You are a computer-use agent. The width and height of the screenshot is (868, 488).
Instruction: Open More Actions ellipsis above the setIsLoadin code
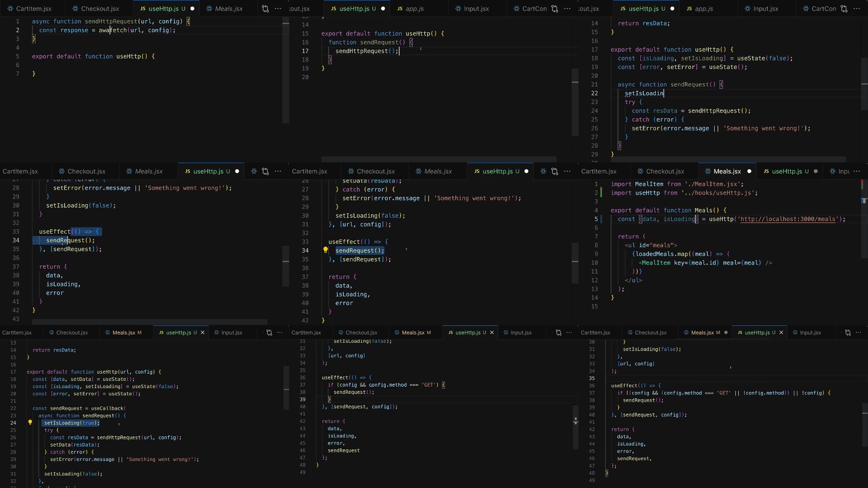coord(857,9)
